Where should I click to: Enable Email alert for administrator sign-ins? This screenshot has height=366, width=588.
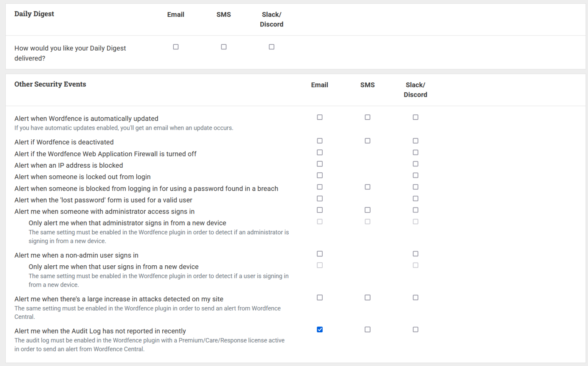point(320,210)
